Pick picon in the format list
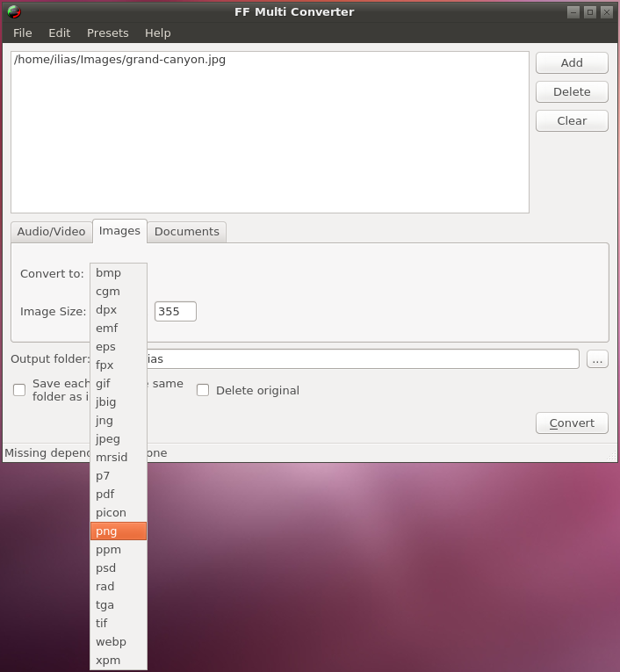The image size is (620, 672). pyautogui.click(x=119, y=513)
